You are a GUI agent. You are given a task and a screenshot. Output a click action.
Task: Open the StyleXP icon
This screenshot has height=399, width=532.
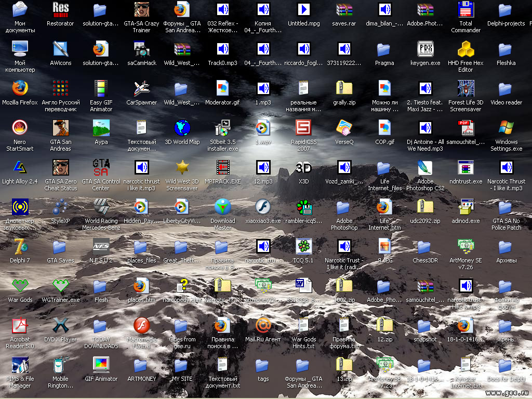(x=60, y=207)
